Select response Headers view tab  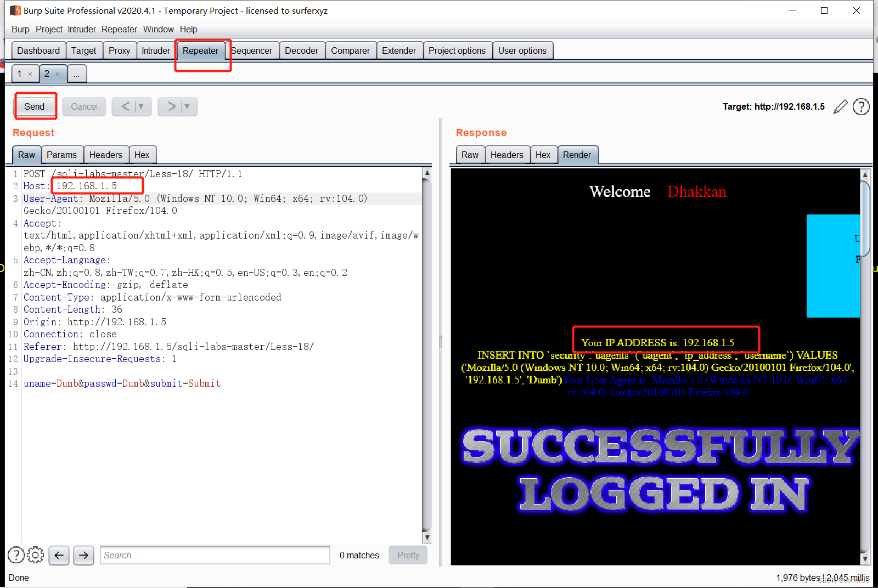point(507,155)
